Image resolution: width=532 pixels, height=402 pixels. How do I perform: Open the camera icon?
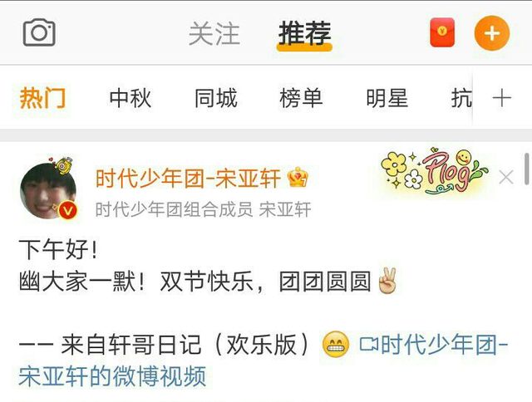click(x=39, y=32)
